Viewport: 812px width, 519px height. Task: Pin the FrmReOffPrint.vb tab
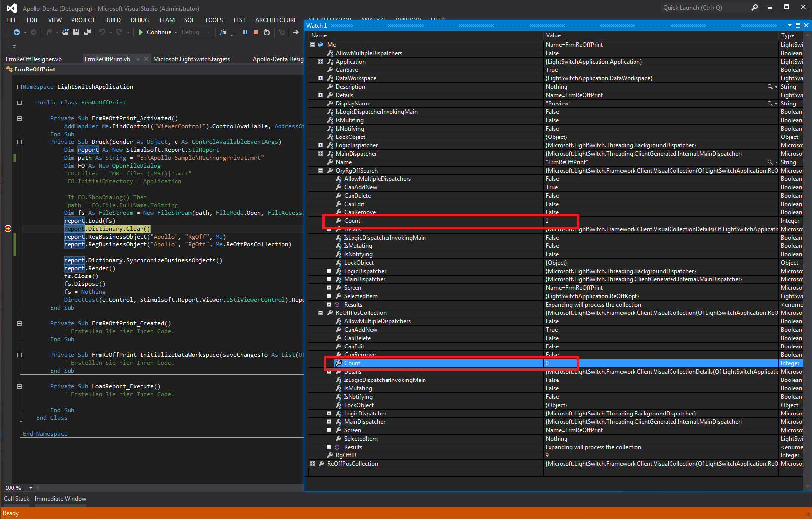(138, 59)
